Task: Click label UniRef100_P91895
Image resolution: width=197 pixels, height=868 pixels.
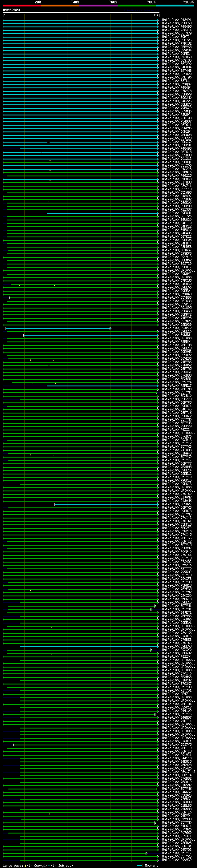Action: pyautogui.click(x=177, y=308)
